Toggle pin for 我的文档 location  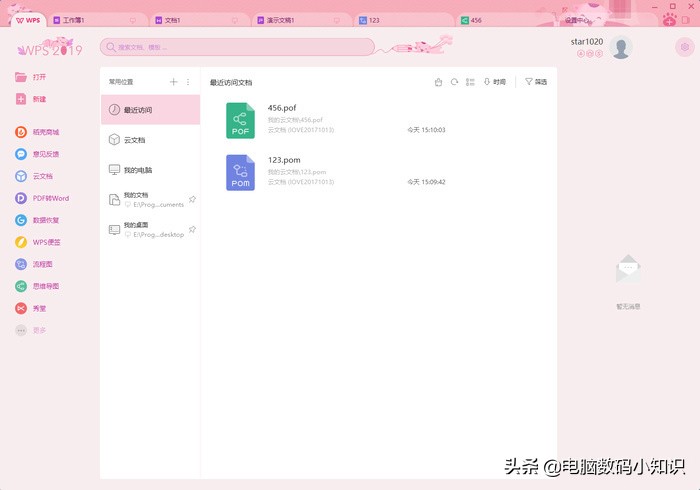point(192,199)
